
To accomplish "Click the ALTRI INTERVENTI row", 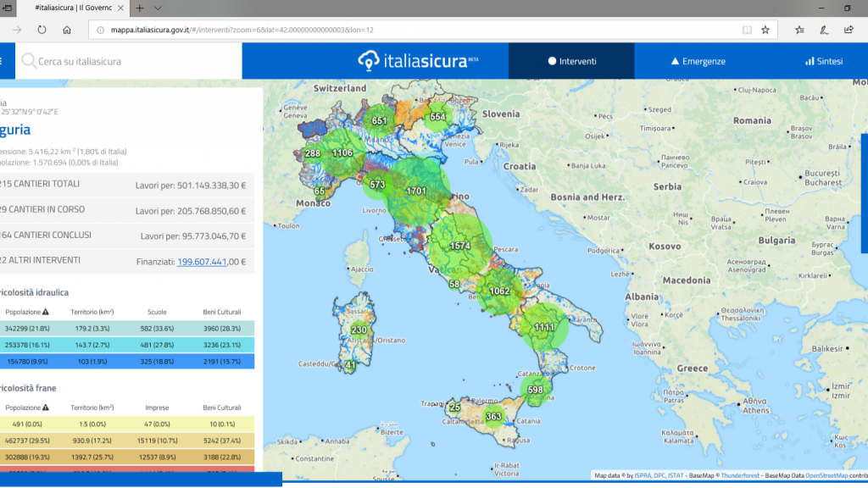I will 127,261.
